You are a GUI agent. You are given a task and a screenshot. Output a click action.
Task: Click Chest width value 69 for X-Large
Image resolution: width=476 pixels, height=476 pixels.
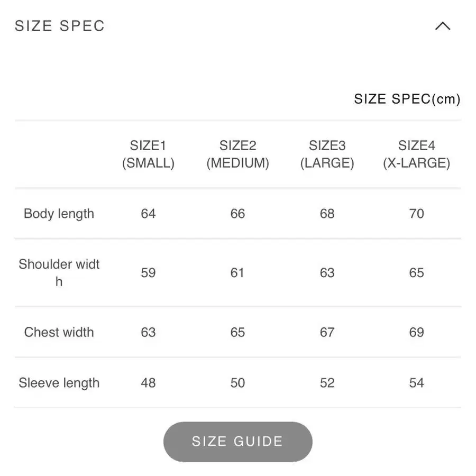point(417,332)
